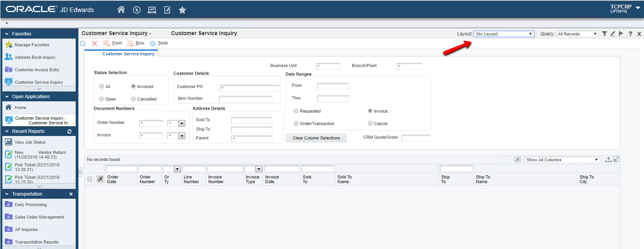This screenshot has height=249, width=644.
Task: Open View Job Status
Action: [x=30, y=142]
